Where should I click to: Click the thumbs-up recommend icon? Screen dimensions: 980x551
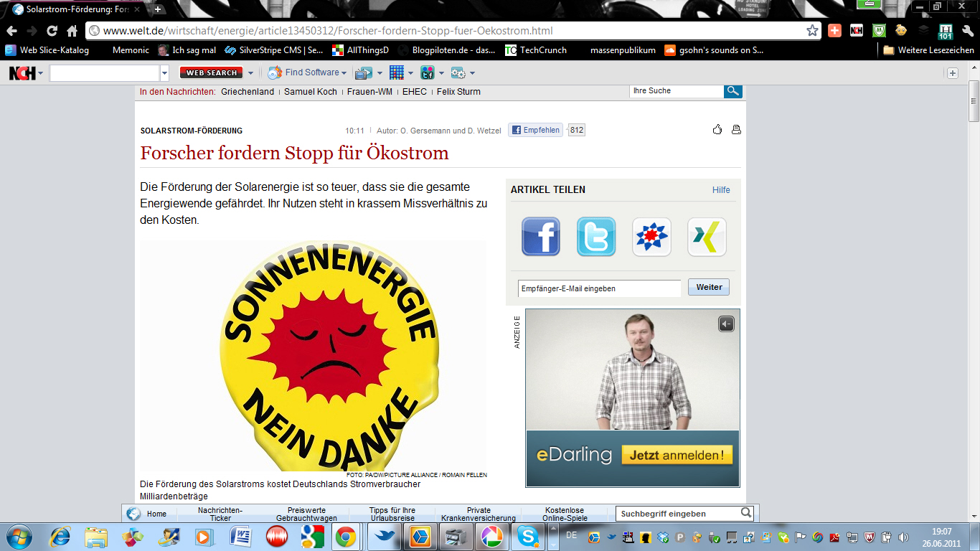pos(717,130)
